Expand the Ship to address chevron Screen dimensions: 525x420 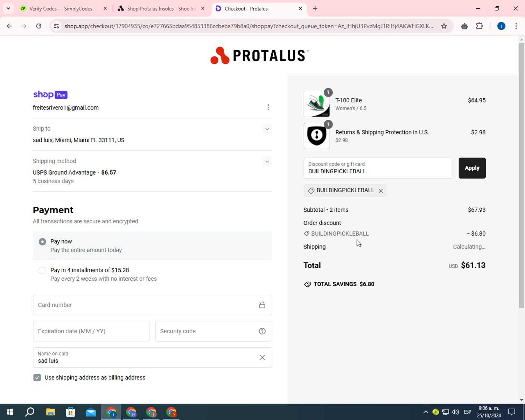click(x=267, y=129)
